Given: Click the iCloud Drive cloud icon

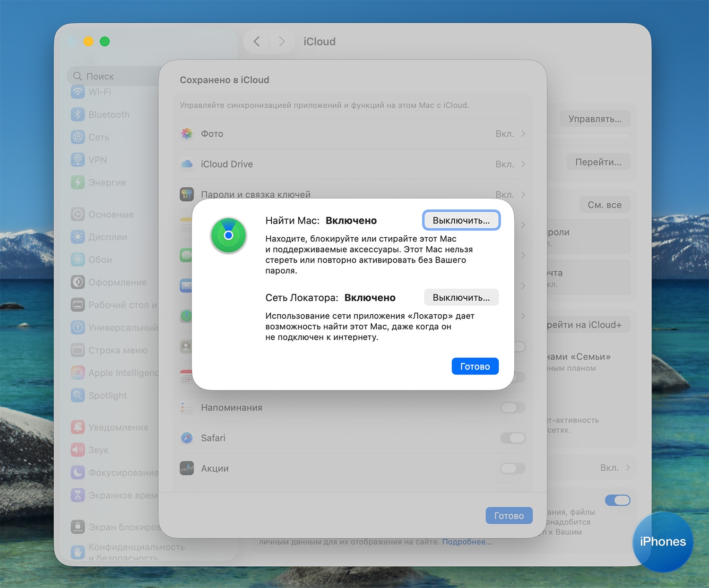Looking at the screenshot, I should click(187, 164).
